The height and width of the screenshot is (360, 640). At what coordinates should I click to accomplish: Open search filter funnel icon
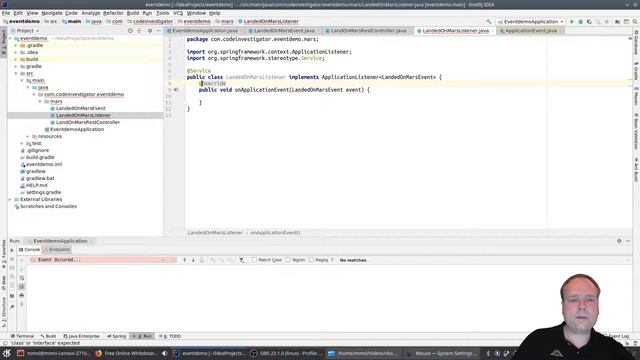point(242,260)
